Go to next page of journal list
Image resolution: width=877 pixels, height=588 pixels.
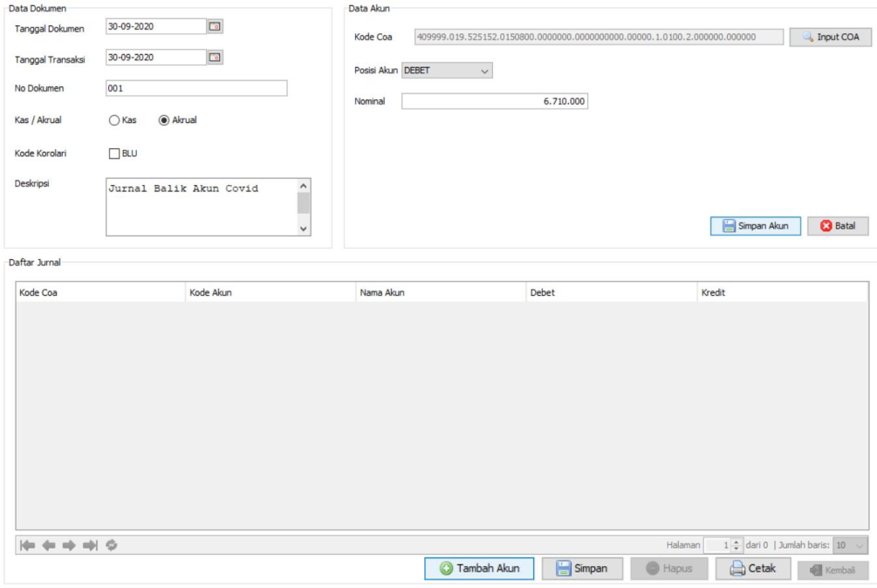(x=69, y=545)
